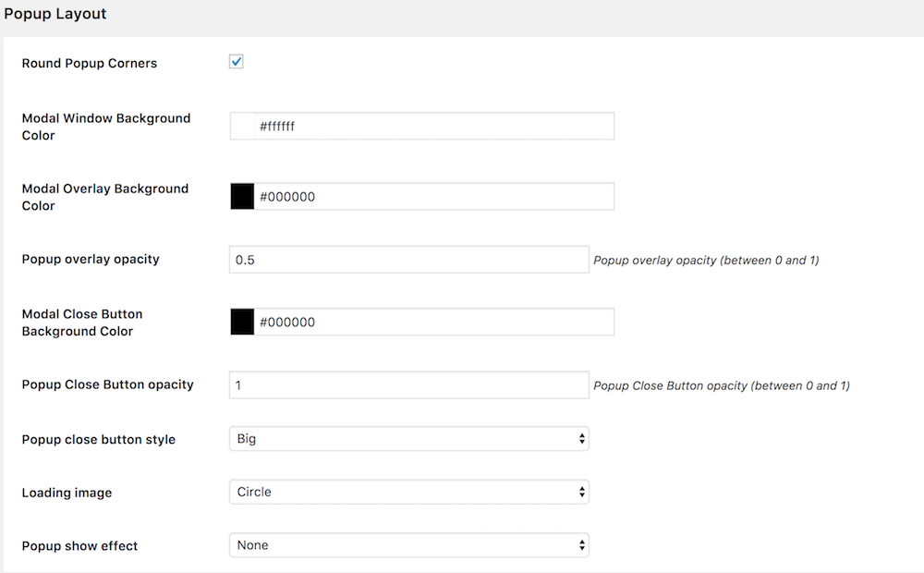
Task: Click the Popup show effect label
Action: pyautogui.click(x=79, y=546)
